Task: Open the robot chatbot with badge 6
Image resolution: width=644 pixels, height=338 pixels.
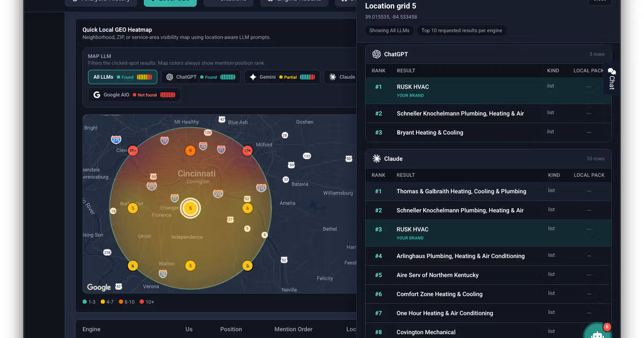Action: (597, 334)
